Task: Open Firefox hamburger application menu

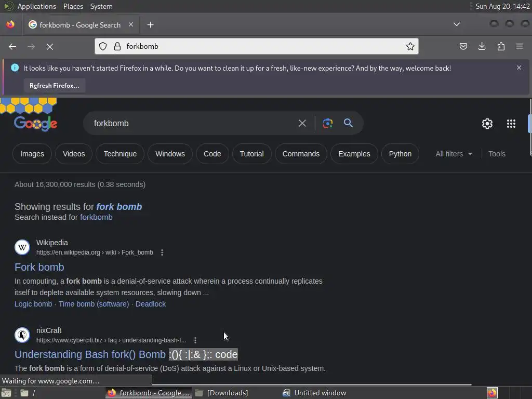Action: pos(520,46)
